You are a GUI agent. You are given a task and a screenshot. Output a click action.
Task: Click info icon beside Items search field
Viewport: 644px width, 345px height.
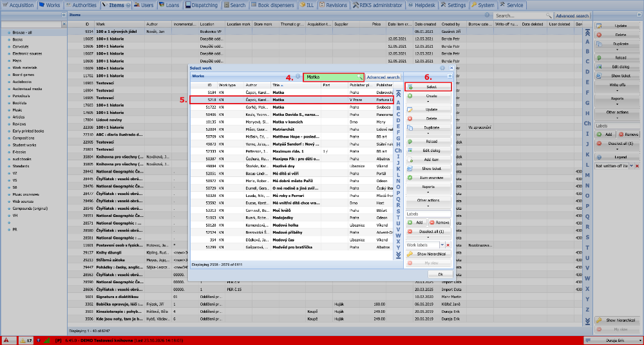487,15
